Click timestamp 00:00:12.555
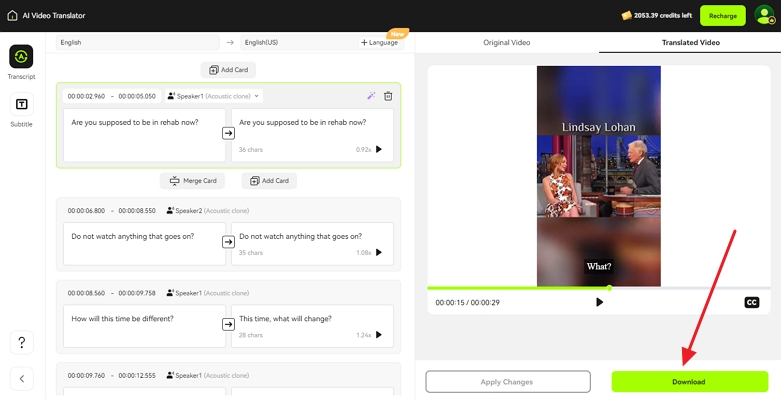 [137, 376]
